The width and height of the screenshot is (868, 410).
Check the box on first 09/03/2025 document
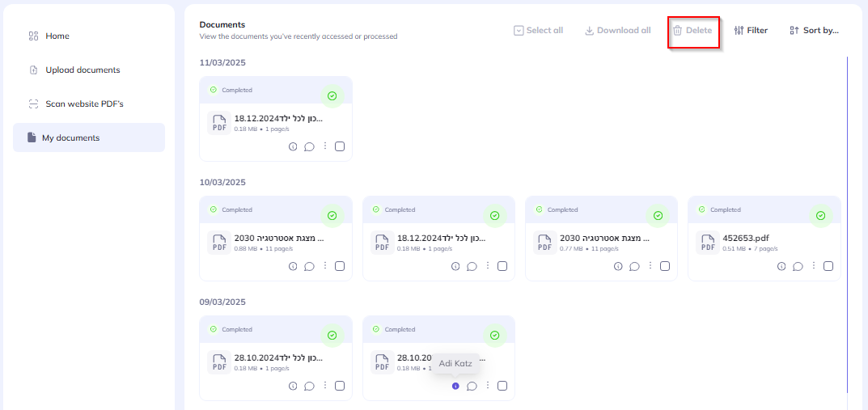(x=340, y=386)
